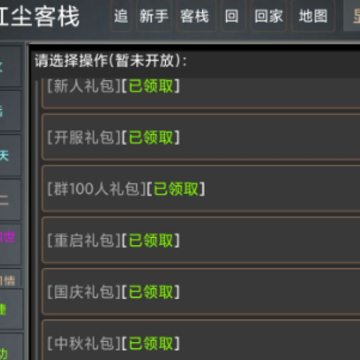Image resolution: width=360 pixels, height=360 pixels.
Task: Click 已领取 beside 开服礼包
Action: pyautogui.click(x=151, y=137)
